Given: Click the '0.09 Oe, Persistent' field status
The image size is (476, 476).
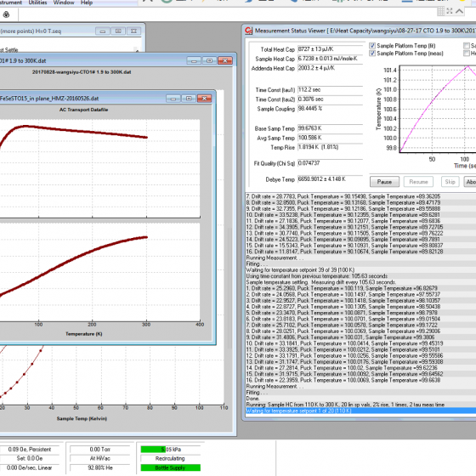Looking at the screenshot, I should [x=30, y=450].
